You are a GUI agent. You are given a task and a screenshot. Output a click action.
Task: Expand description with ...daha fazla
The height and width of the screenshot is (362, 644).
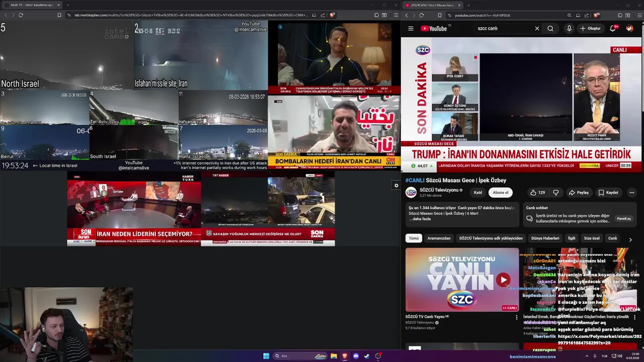(x=420, y=219)
